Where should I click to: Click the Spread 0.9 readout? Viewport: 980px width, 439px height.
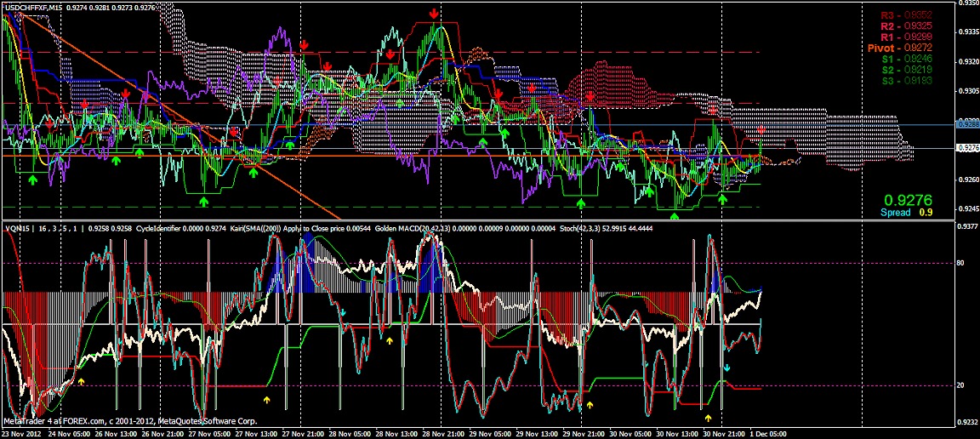point(906,213)
